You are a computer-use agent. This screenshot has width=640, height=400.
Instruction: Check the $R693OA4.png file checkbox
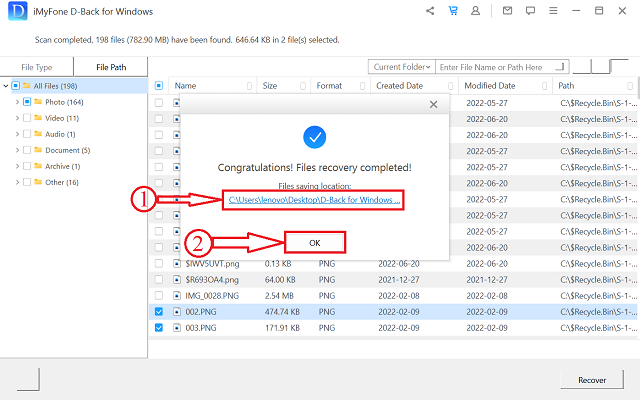tap(159, 280)
